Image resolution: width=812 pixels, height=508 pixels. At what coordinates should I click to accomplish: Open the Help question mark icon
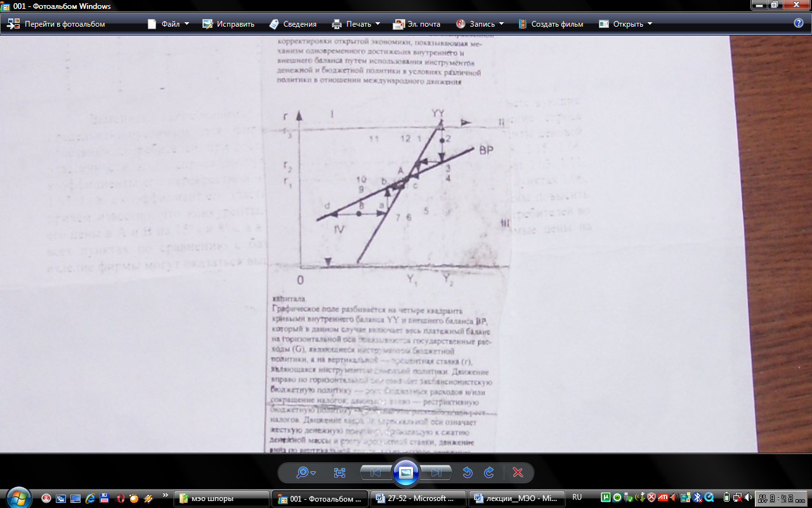[x=799, y=23]
